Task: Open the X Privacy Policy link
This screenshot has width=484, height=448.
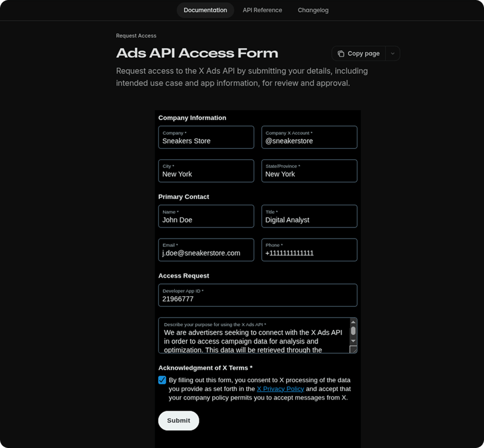Action: [280, 388]
